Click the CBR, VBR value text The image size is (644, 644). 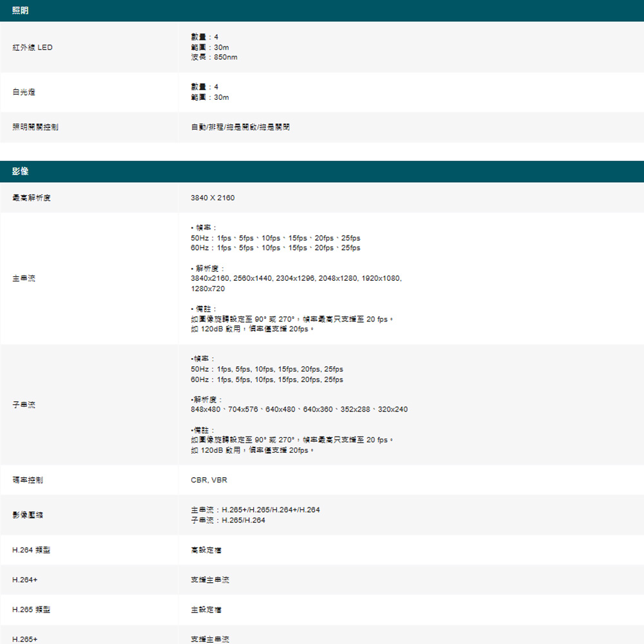pos(209,480)
